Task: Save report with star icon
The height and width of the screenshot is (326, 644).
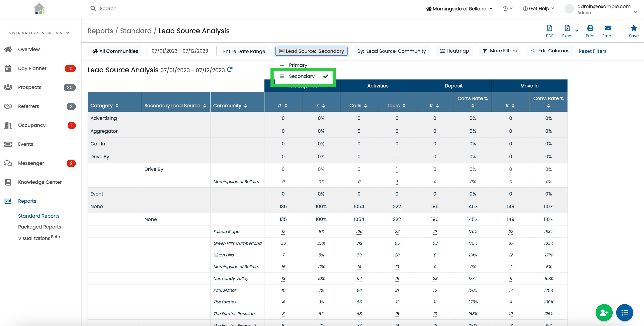Action: [633, 31]
